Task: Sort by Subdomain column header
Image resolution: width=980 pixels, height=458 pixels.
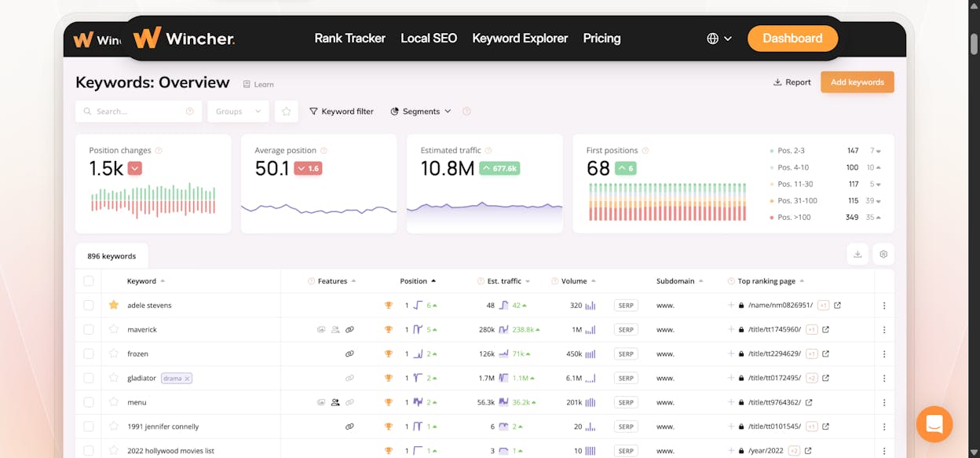Action: tap(679, 281)
